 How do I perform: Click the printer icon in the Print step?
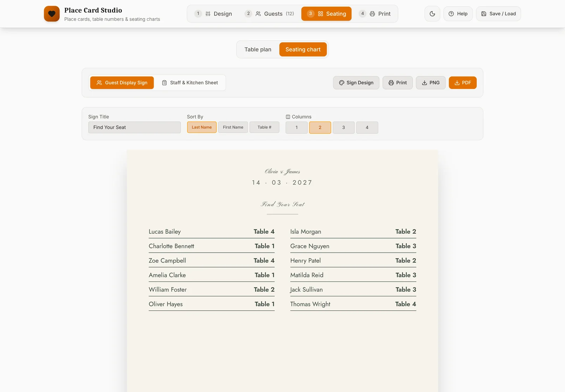tap(372, 14)
